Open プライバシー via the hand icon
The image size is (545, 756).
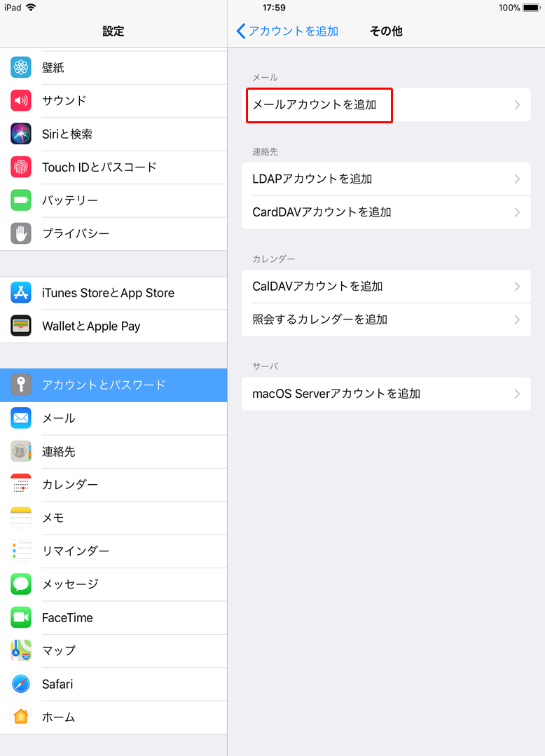[x=21, y=233]
